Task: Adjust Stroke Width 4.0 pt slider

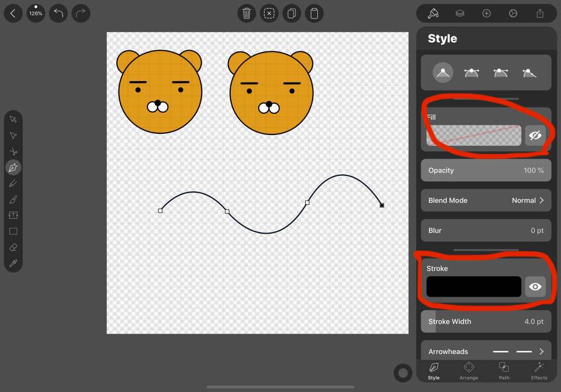Action: click(x=486, y=321)
